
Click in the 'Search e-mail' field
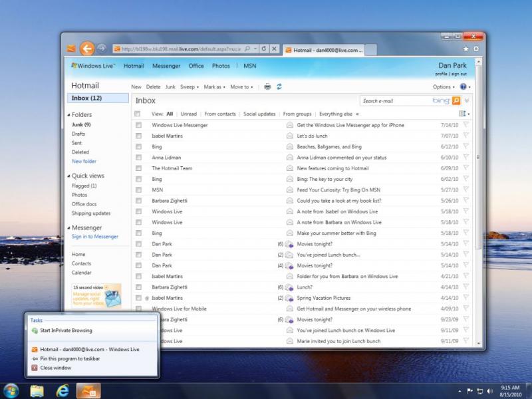[395, 101]
